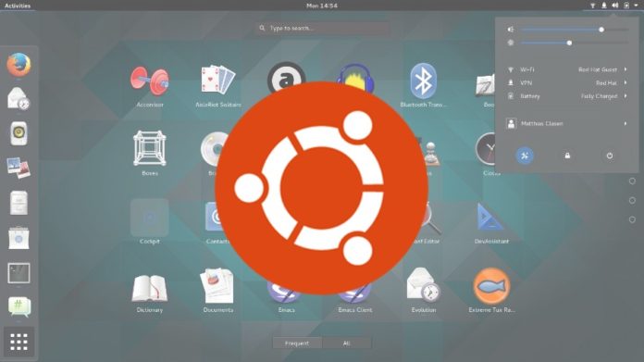Viewport: 644px width, 362px height.
Task: Launch the Terminal from the dash
Action: point(19,273)
